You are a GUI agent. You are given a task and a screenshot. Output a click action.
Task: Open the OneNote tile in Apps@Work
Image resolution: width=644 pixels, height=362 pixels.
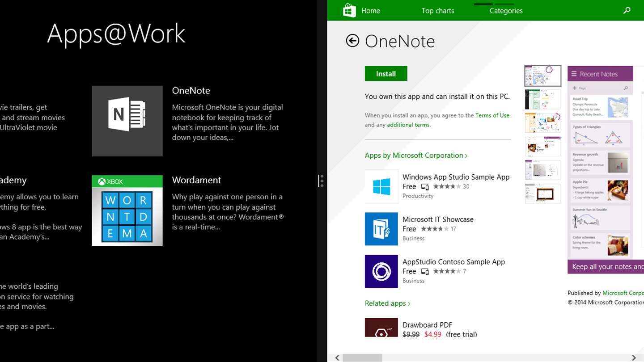click(x=127, y=121)
